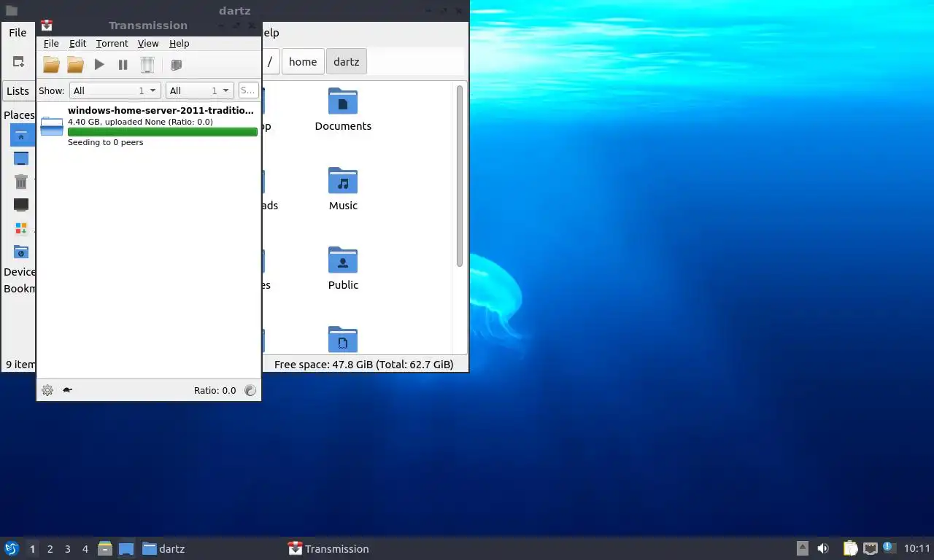
Task: Click the file manager launcher in the panel
Action: (105, 548)
